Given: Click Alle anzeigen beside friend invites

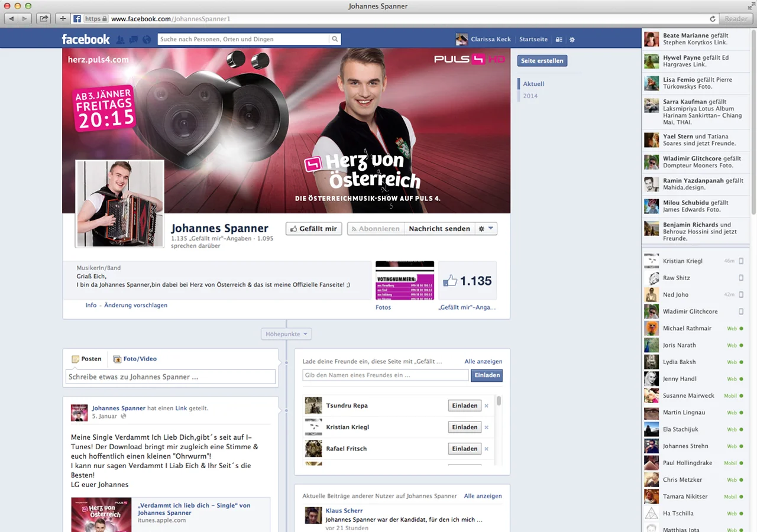Looking at the screenshot, I should (483, 362).
